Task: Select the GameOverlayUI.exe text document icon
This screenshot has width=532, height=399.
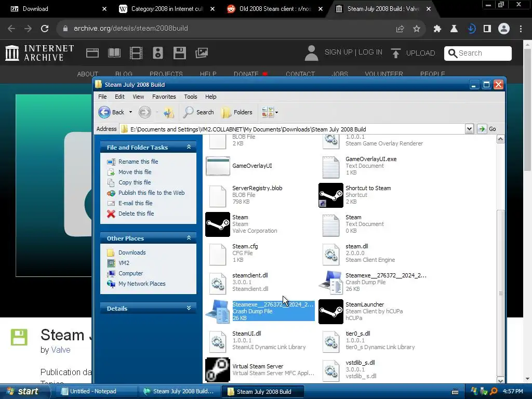Action: pos(331,167)
